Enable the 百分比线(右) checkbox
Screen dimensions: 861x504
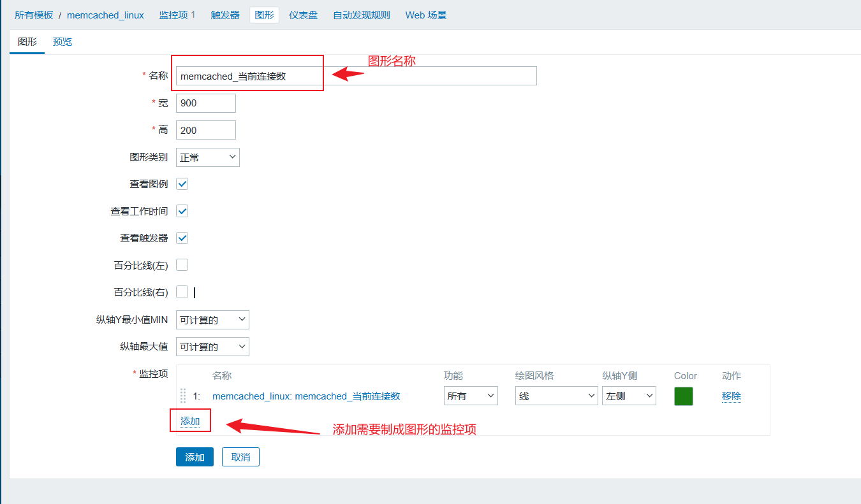click(x=182, y=292)
